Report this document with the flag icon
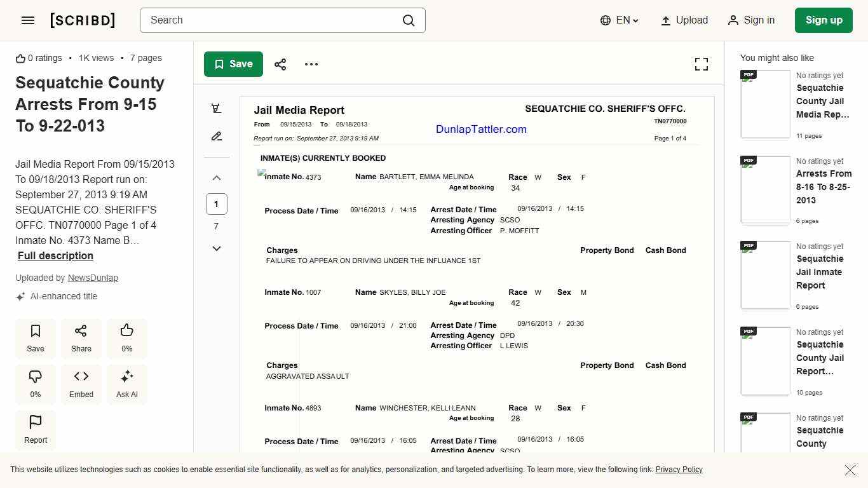This screenshot has height=488, width=868. 36,430
